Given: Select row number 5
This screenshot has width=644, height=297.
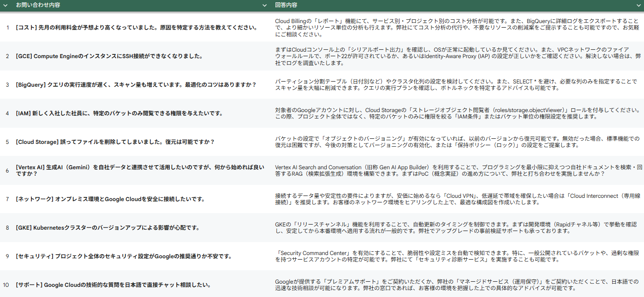Looking at the screenshot, I should pos(7,142).
